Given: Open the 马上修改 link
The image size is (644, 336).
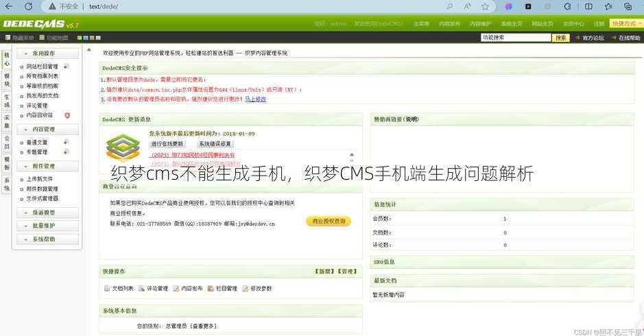Looking at the screenshot, I should click(255, 99).
